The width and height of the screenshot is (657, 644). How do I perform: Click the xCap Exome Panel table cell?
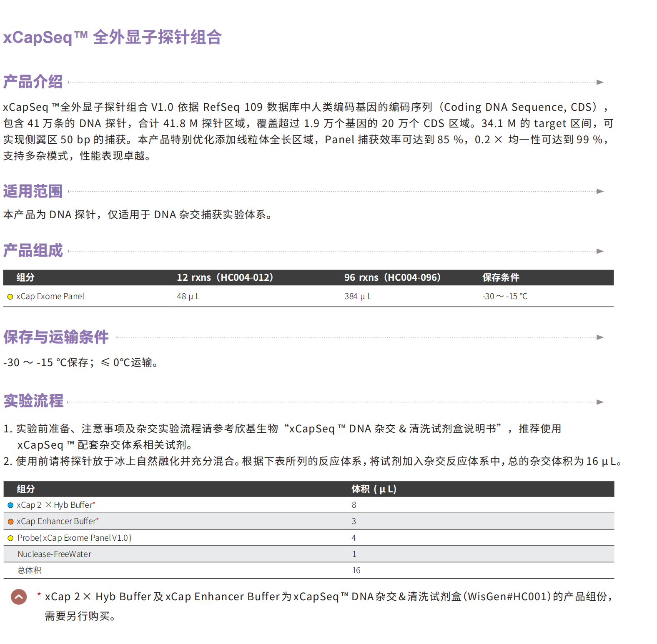[x=50, y=296]
